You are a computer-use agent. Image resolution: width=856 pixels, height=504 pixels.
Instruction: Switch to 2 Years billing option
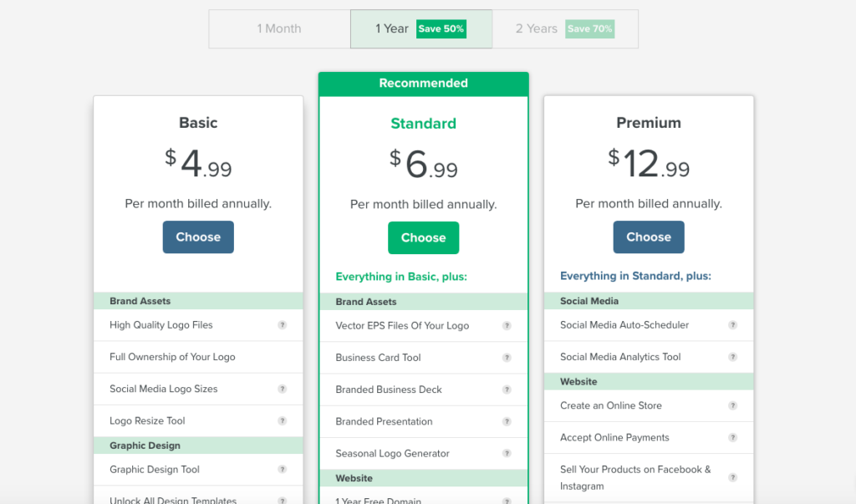536,28
